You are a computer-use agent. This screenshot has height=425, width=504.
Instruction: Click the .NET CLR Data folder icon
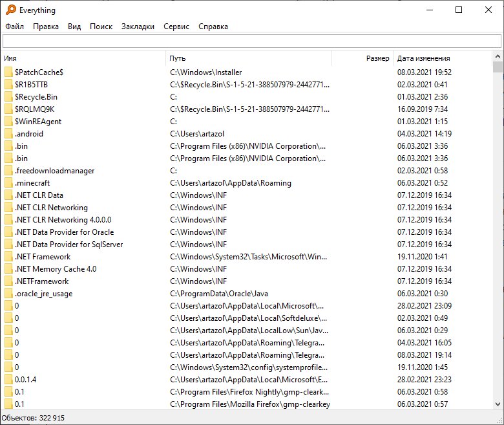coord(8,195)
